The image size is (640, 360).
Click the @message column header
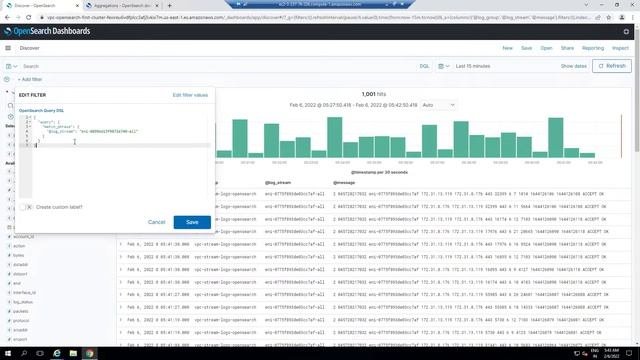click(x=344, y=183)
